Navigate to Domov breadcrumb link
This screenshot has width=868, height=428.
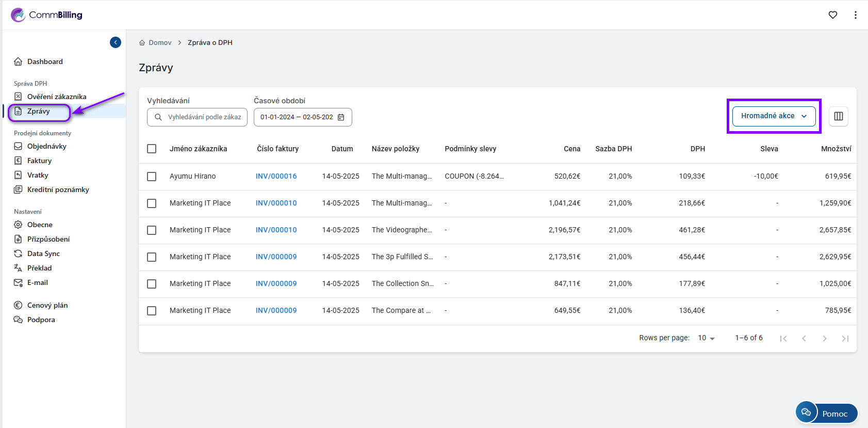tap(160, 43)
